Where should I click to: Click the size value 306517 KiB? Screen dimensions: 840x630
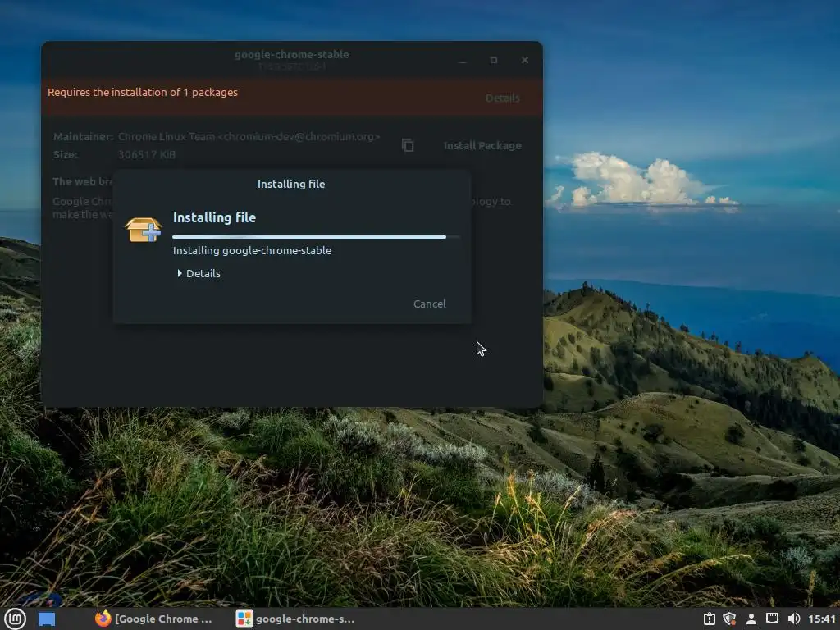[x=147, y=155]
